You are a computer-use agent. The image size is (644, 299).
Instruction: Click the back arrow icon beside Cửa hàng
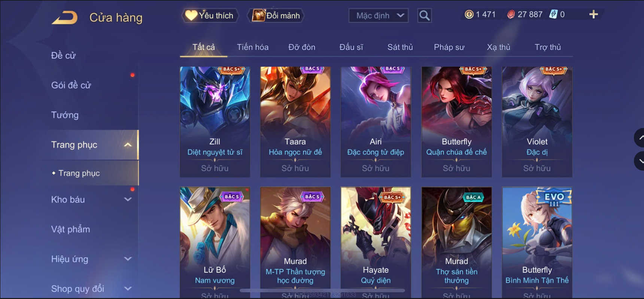[x=65, y=17]
